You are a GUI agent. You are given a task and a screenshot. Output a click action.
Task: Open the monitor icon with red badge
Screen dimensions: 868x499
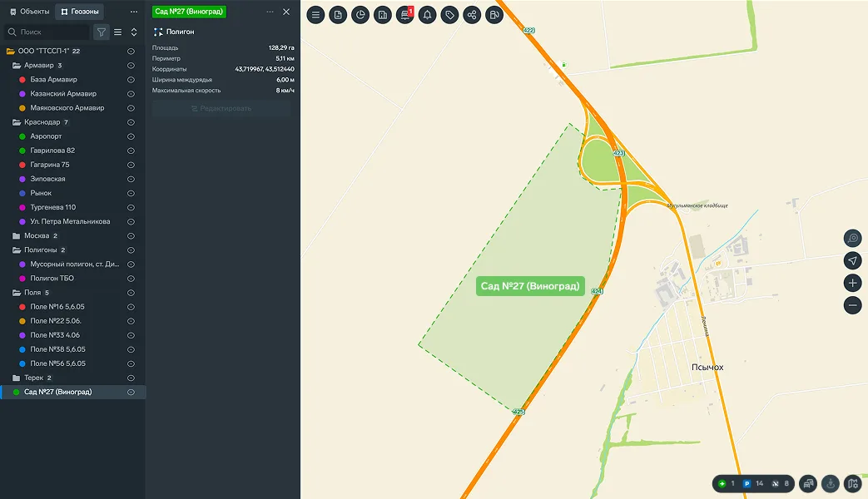click(x=405, y=15)
